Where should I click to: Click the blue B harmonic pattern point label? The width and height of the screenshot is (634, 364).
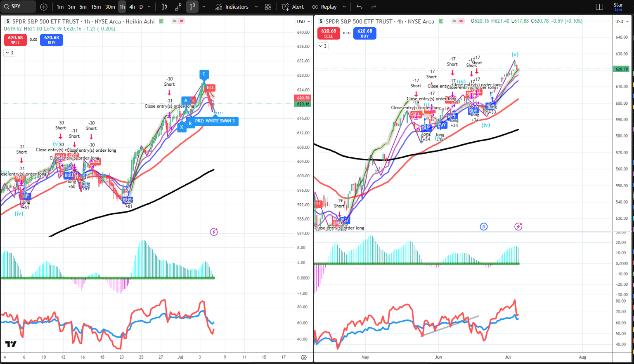(x=190, y=123)
